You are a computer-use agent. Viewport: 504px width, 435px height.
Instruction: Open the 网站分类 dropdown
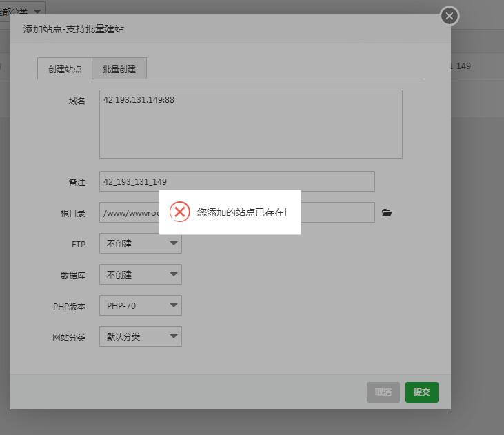click(x=141, y=336)
